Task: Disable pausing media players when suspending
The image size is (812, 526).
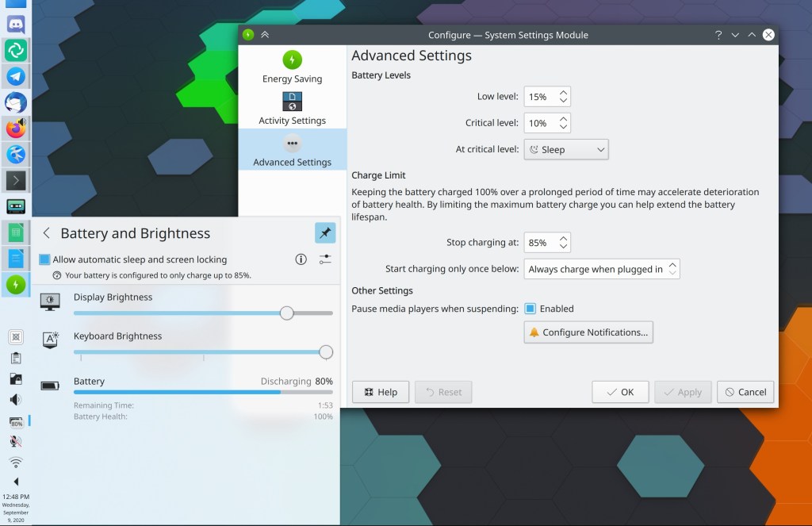Action: (530, 309)
